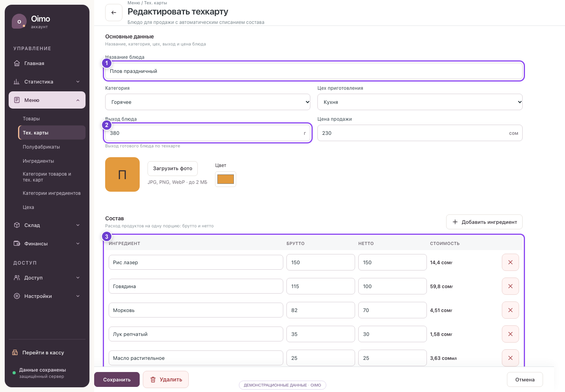565x392 pixels.
Task: Click the Статистика chart icon
Action: coord(17,82)
